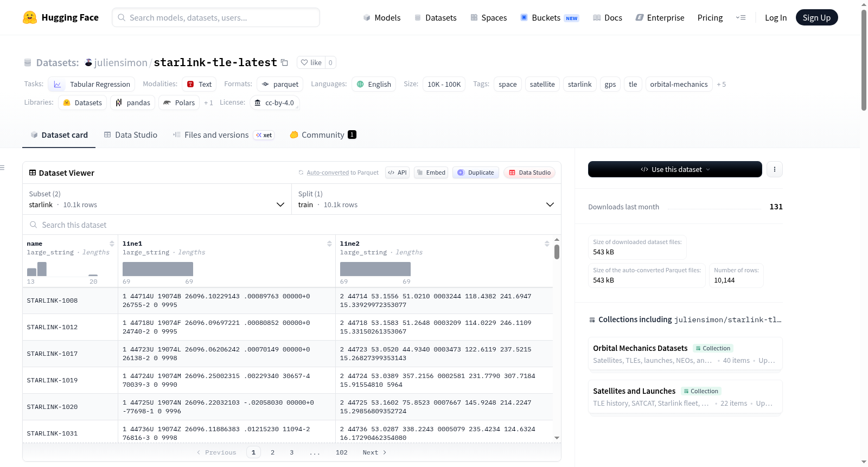The height and width of the screenshot is (467, 868).
Task: Click the line1 column length histogram bar
Action: click(x=158, y=269)
